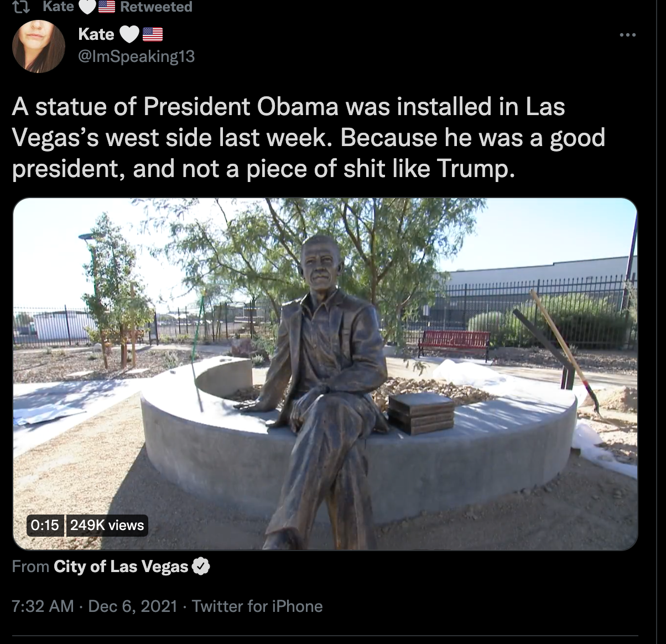The image size is (666, 644).
Task: Open the @ImSpeaking13 handle link
Action: (137, 56)
